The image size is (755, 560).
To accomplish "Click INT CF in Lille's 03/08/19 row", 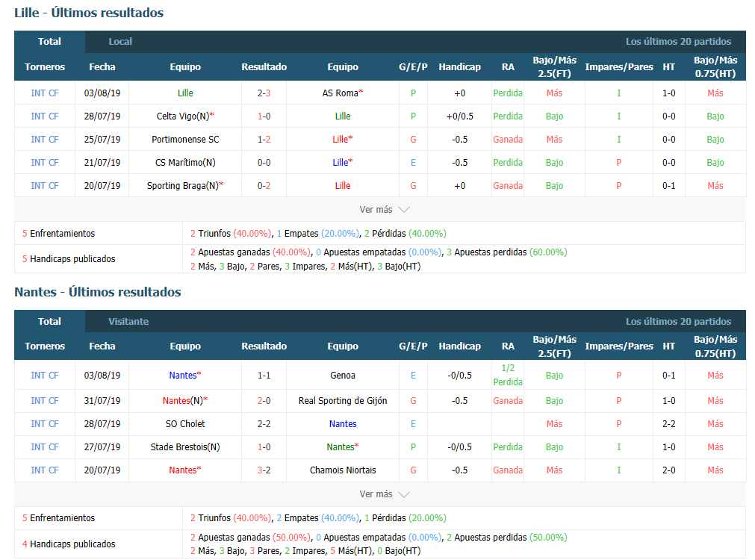I will pyautogui.click(x=45, y=93).
